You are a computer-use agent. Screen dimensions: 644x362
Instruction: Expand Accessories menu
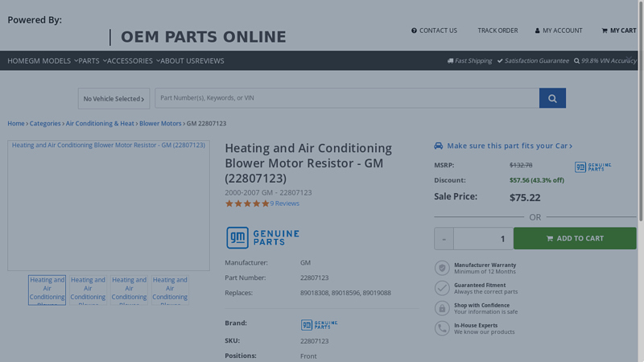coord(134,61)
